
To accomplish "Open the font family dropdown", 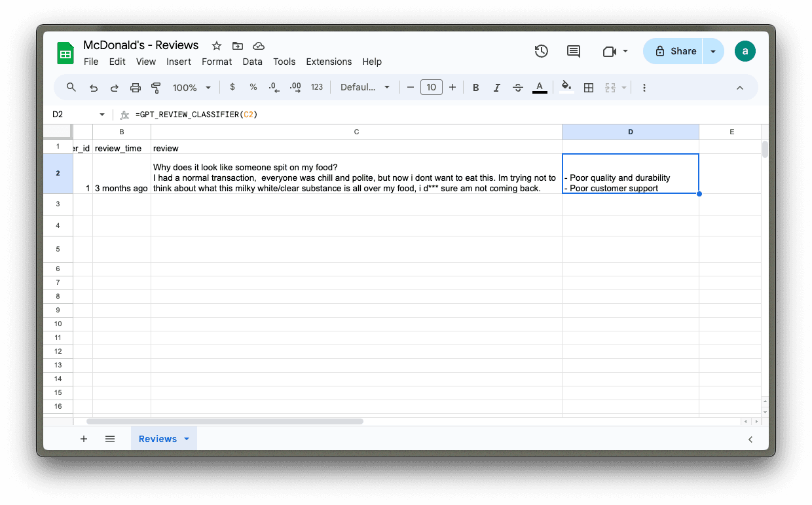I will 365,86.
